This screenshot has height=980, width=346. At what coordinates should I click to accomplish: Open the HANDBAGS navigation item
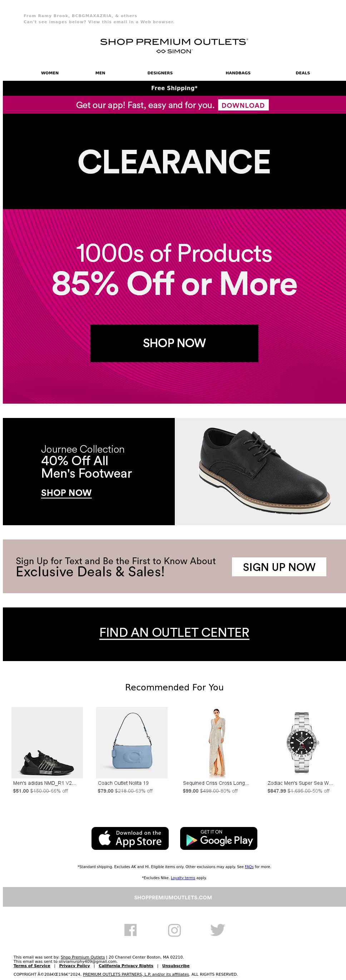click(238, 73)
